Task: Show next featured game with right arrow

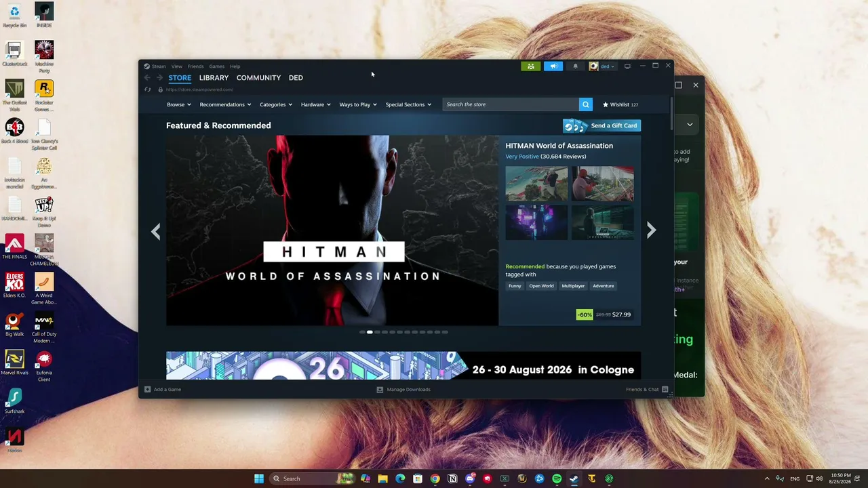Action: point(651,230)
